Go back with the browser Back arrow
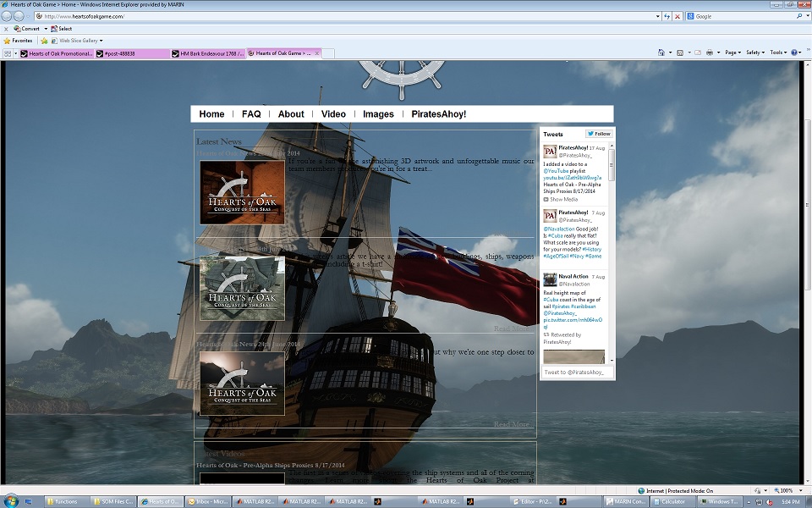812x508 pixels. pos(7,16)
